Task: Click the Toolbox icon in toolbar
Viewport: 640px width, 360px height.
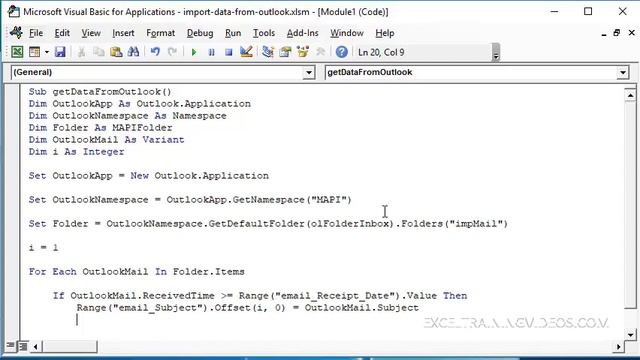Action: coord(320,52)
